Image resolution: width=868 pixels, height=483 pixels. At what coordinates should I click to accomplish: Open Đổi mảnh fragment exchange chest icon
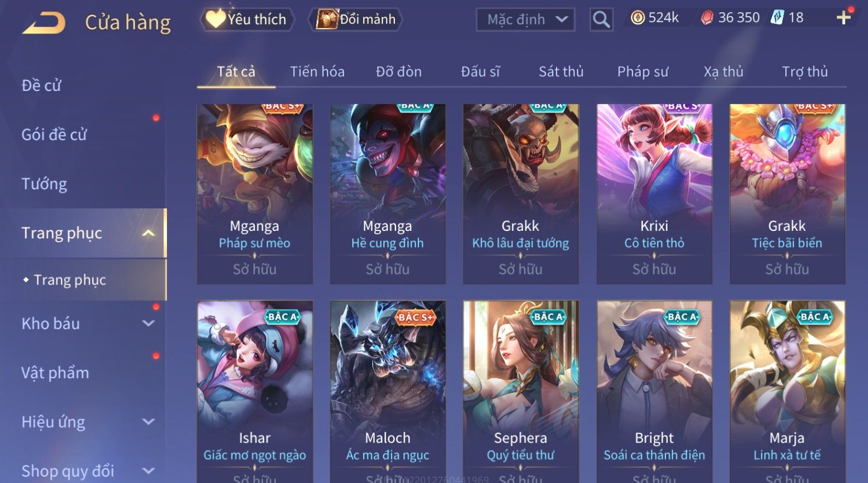[356, 20]
